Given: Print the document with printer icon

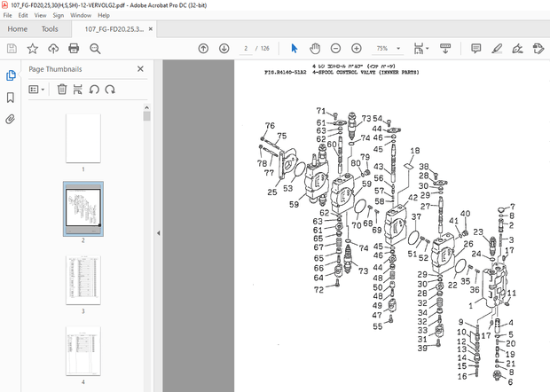Looking at the screenshot, I should point(74,49).
